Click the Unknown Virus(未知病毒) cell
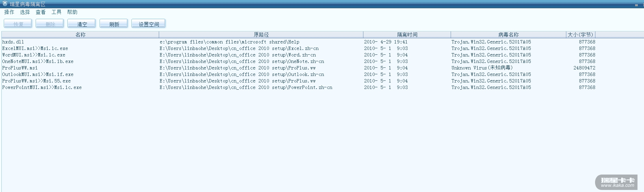644x192 pixels. [x=482, y=68]
